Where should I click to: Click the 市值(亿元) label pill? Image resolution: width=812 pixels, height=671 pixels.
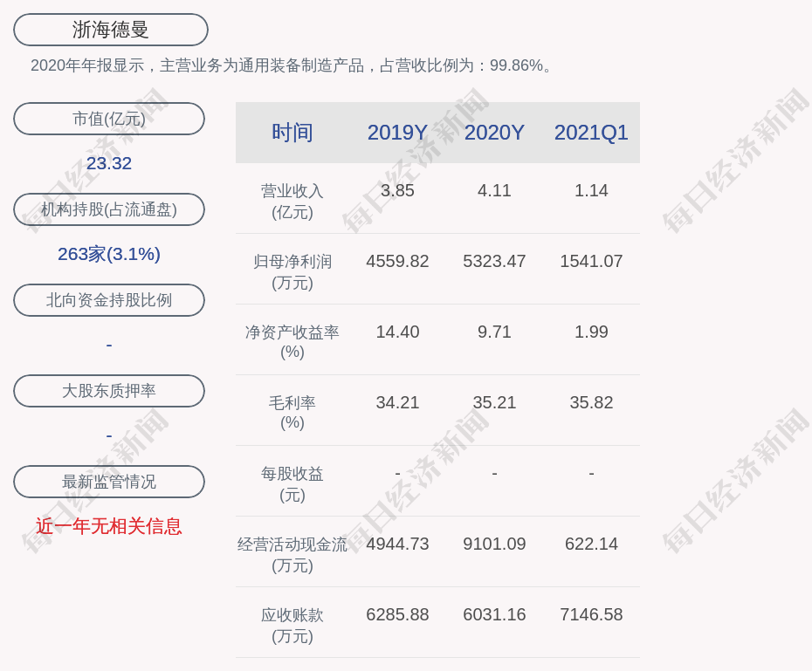click(x=109, y=119)
